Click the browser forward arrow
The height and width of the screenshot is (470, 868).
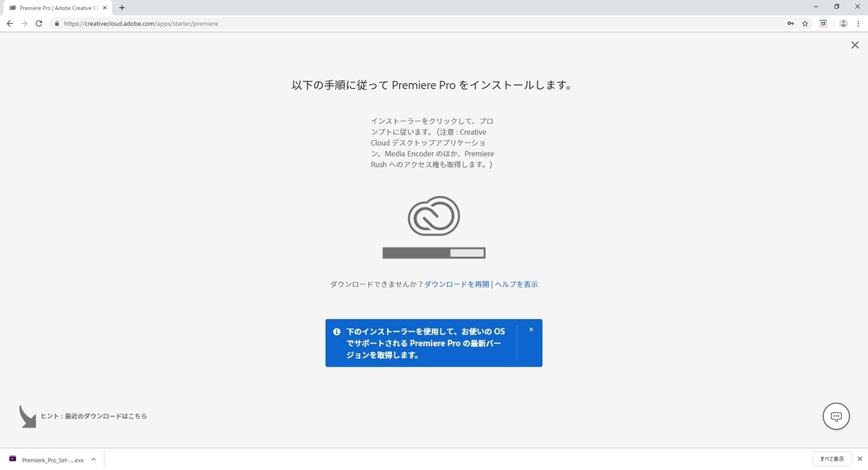coord(25,23)
